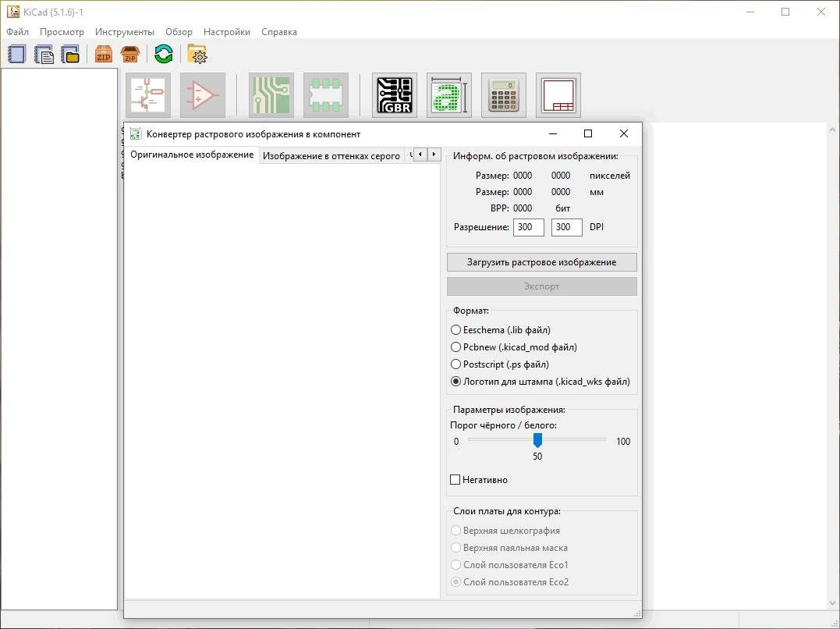The width and height of the screenshot is (840, 629).
Task: Click the tab scroll left arrow
Action: (420, 155)
